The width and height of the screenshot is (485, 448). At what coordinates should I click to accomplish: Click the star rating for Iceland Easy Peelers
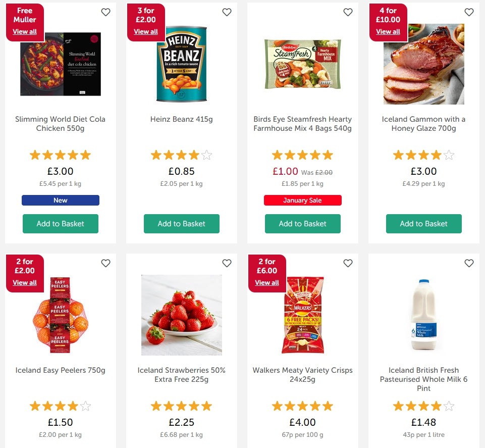(61, 406)
